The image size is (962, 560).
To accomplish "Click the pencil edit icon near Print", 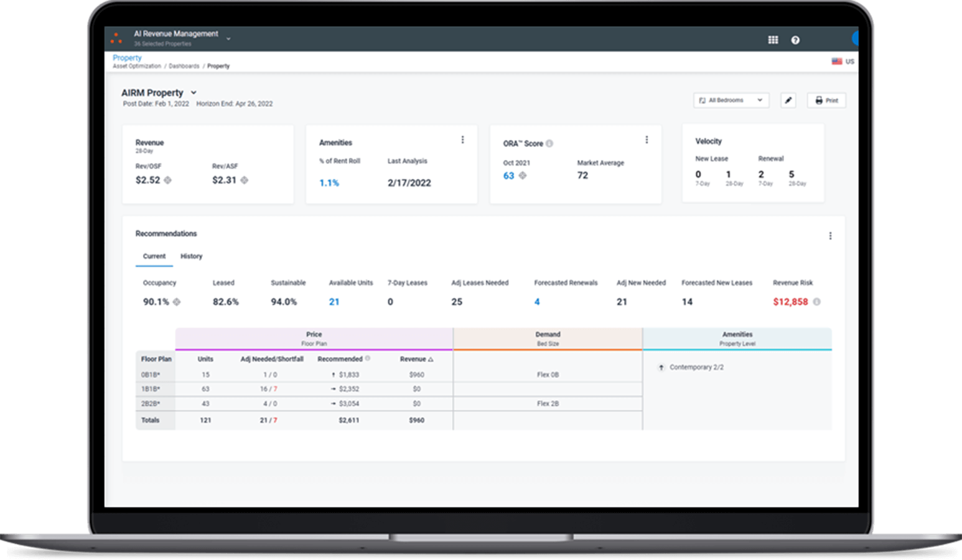I will 788,100.
